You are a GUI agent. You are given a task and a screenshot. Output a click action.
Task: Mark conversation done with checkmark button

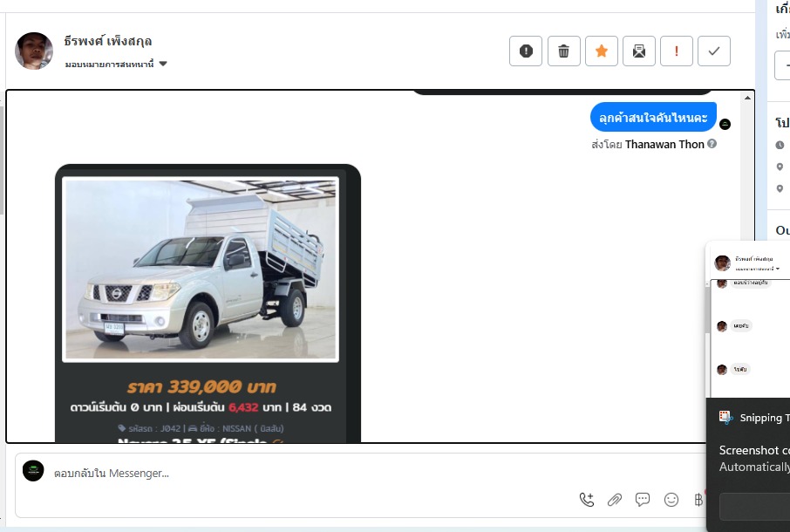coord(714,51)
